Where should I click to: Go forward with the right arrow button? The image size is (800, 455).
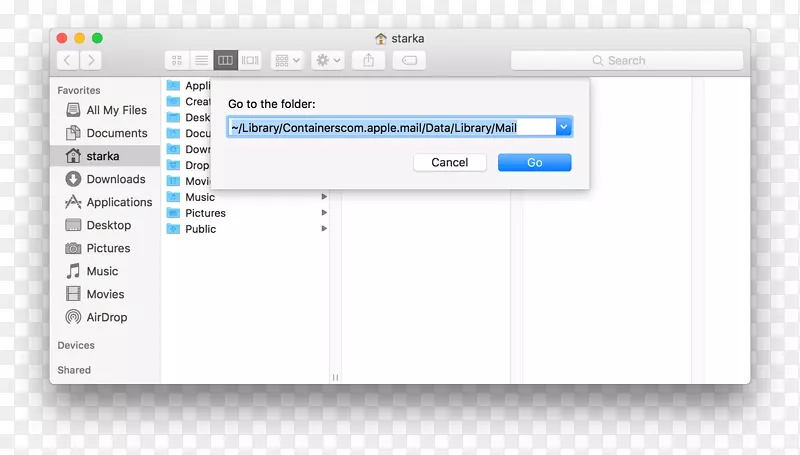click(x=91, y=60)
